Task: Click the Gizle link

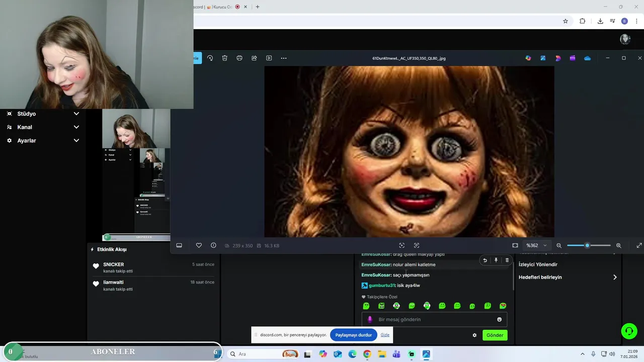Action: (385, 335)
